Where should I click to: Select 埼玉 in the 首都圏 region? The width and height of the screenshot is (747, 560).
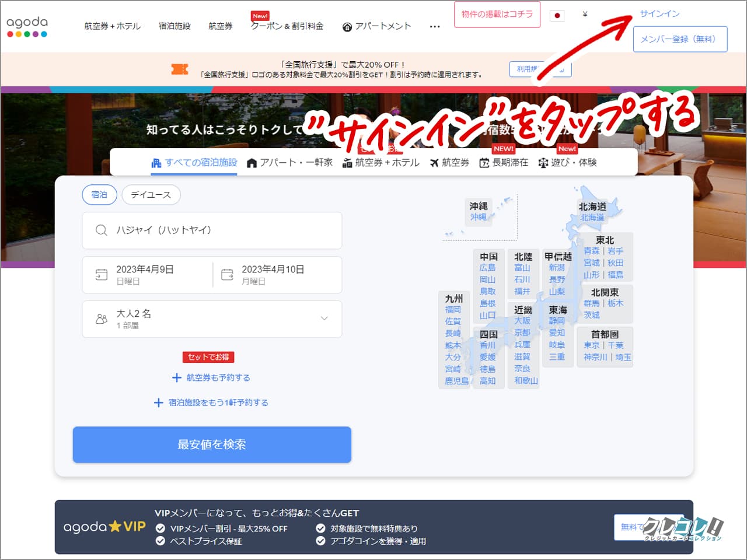click(623, 357)
